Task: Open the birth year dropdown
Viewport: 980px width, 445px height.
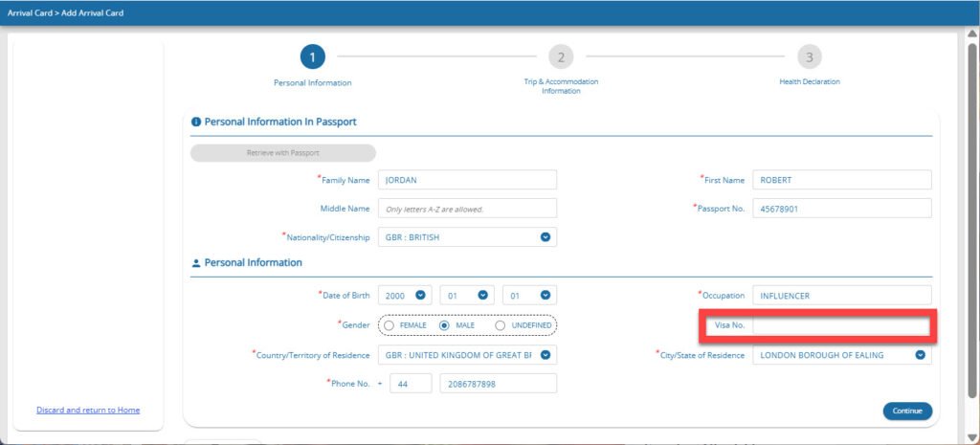Action: 405,295
